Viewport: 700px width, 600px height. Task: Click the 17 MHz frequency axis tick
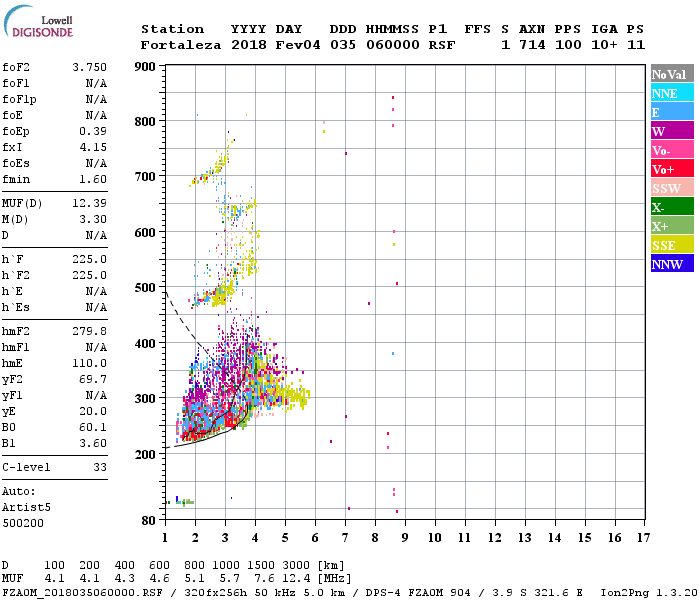coord(643,538)
